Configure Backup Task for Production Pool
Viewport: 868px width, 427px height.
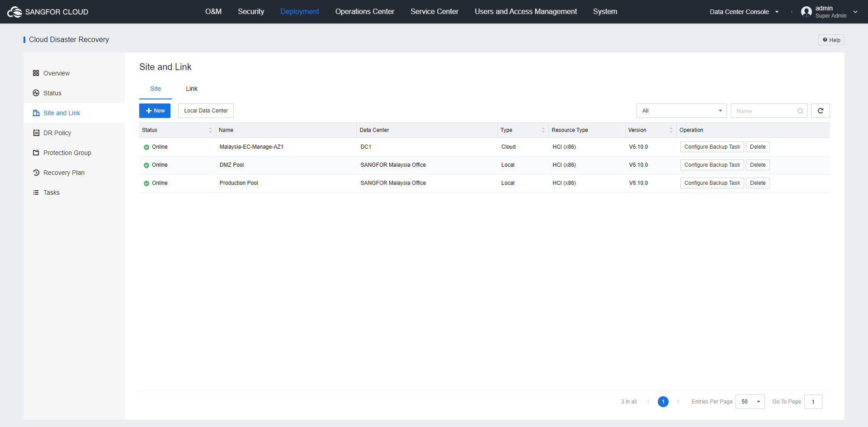point(712,183)
